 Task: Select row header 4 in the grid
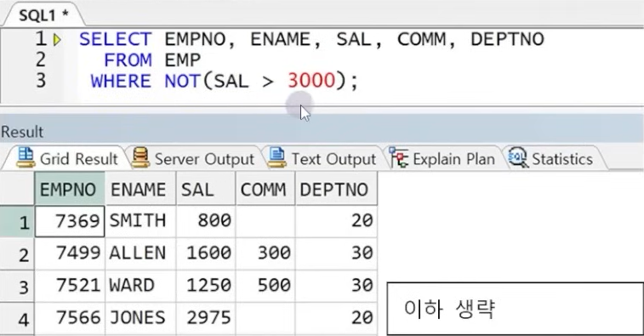pyautogui.click(x=17, y=319)
